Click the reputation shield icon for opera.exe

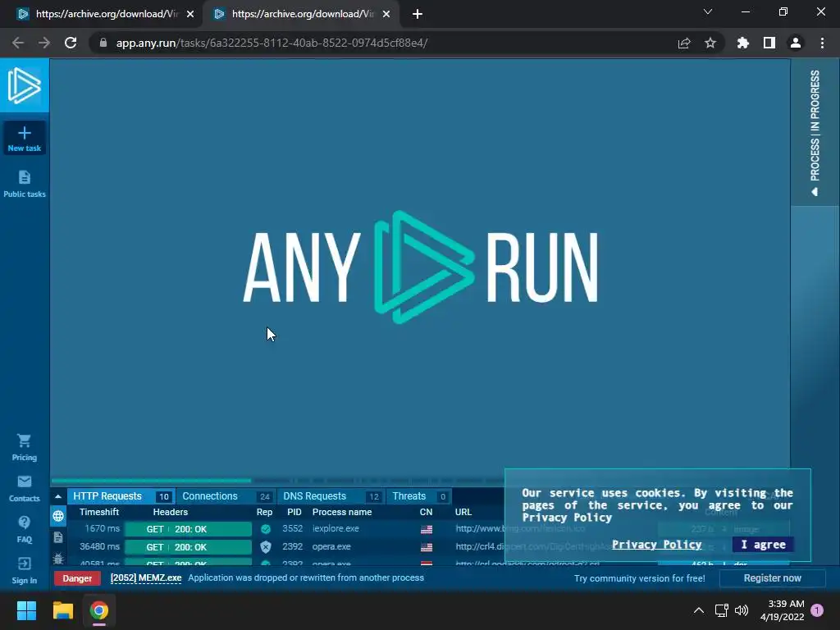(x=265, y=547)
